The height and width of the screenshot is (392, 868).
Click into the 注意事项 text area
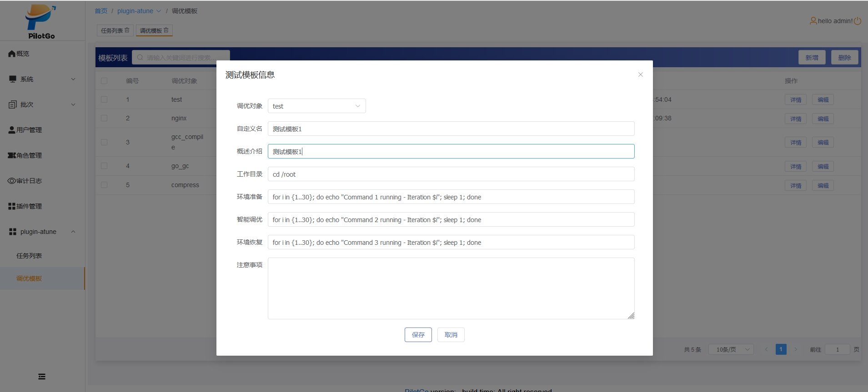point(451,288)
